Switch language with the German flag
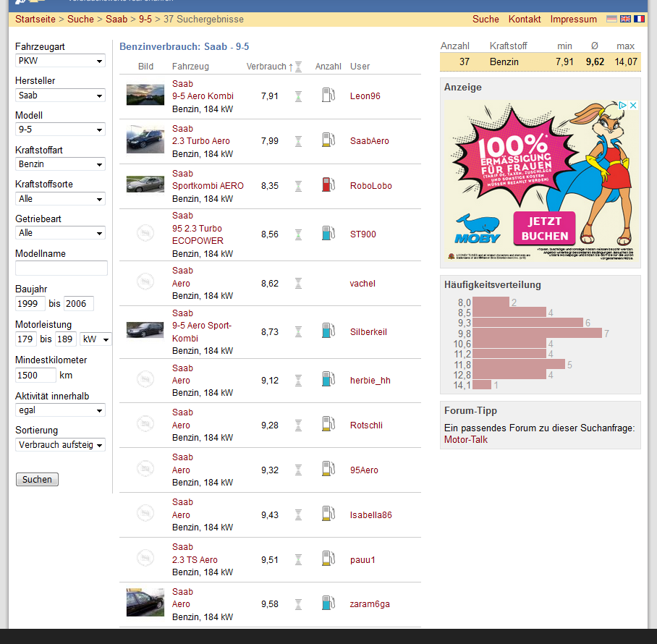The image size is (657, 644). point(611,19)
